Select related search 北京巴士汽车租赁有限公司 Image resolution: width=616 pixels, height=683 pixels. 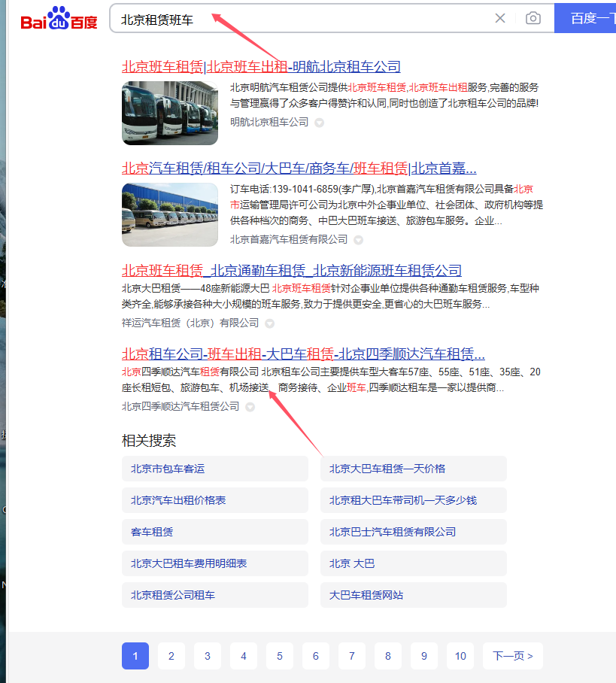point(414,532)
